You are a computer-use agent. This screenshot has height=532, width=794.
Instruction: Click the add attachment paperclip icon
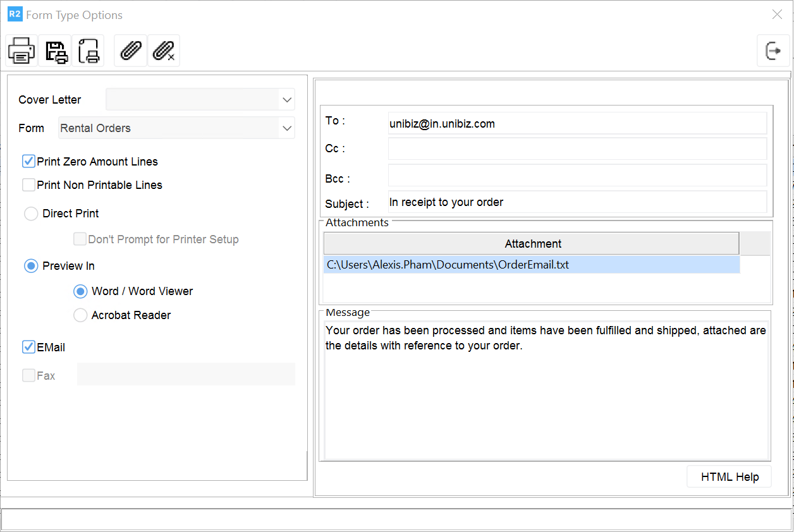pos(130,51)
